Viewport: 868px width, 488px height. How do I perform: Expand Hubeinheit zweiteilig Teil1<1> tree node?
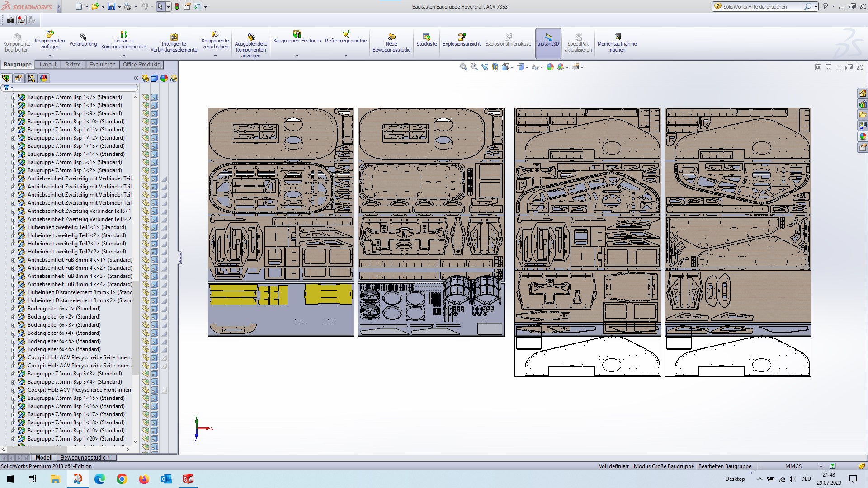click(13, 227)
